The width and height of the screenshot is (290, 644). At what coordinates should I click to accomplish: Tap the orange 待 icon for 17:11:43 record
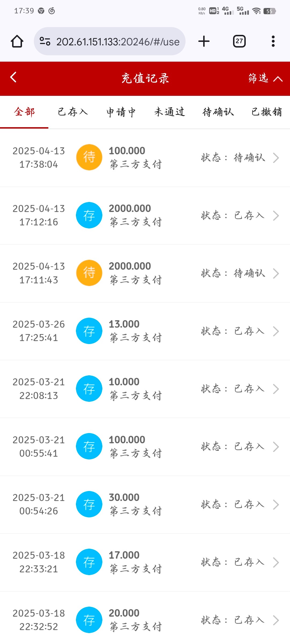coord(89,273)
